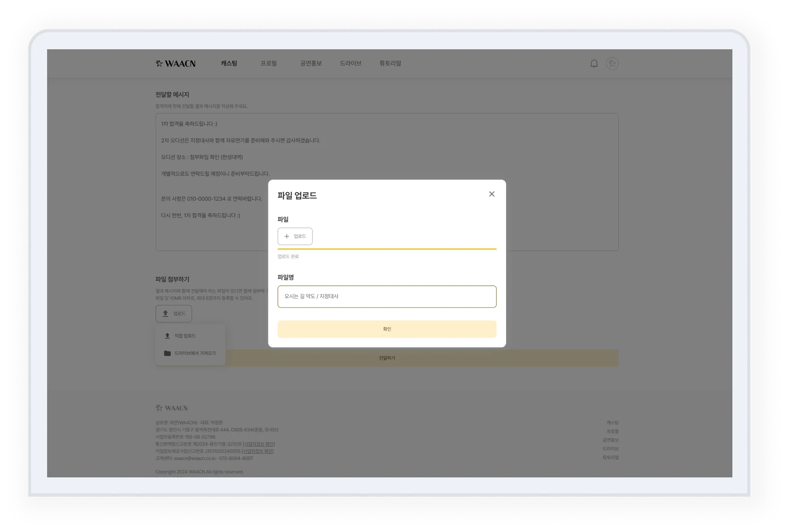Viewport: 787px width, 532px height.
Task: Open the 캐스팅 navigation tab
Action: [229, 63]
